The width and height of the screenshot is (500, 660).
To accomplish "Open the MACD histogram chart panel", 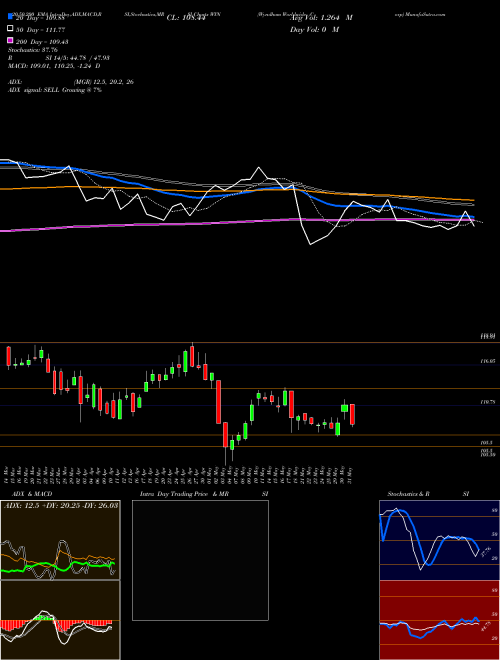I will [60, 620].
